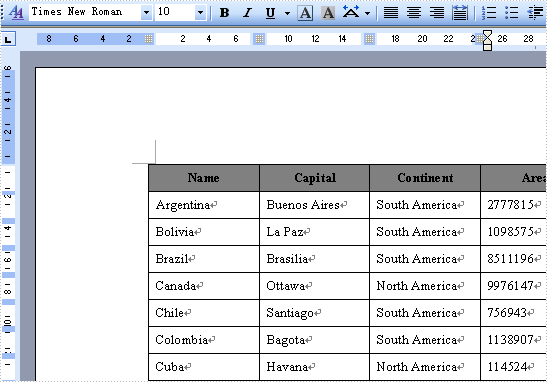Click the area value 2777815
The image size is (547, 382).
pyautogui.click(x=510, y=205)
